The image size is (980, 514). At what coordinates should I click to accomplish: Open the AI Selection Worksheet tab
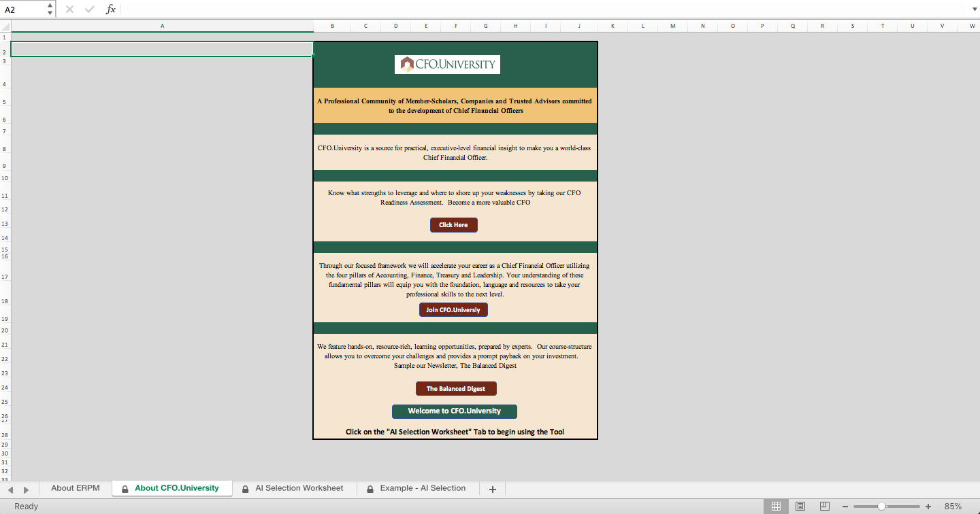tap(293, 488)
